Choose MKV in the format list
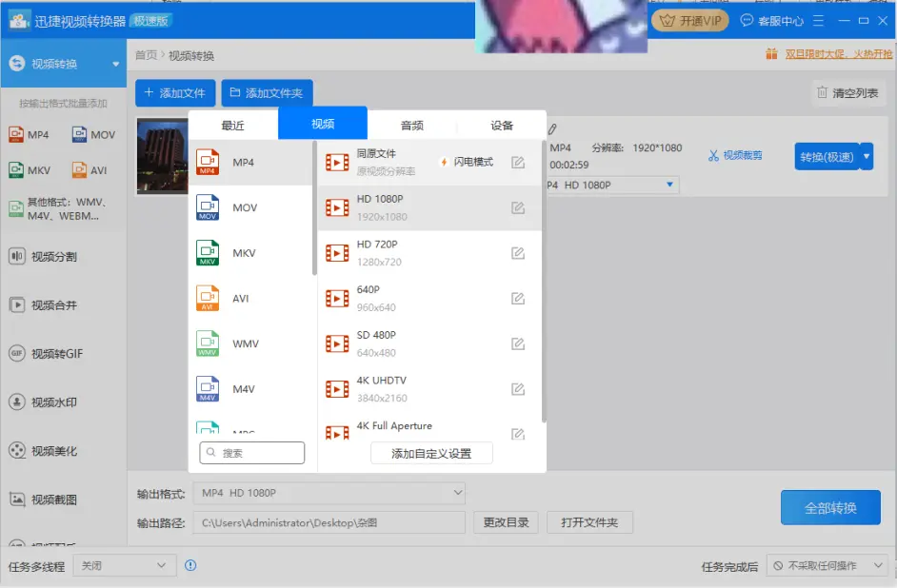The width and height of the screenshot is (897, 588). coord(250,252)
